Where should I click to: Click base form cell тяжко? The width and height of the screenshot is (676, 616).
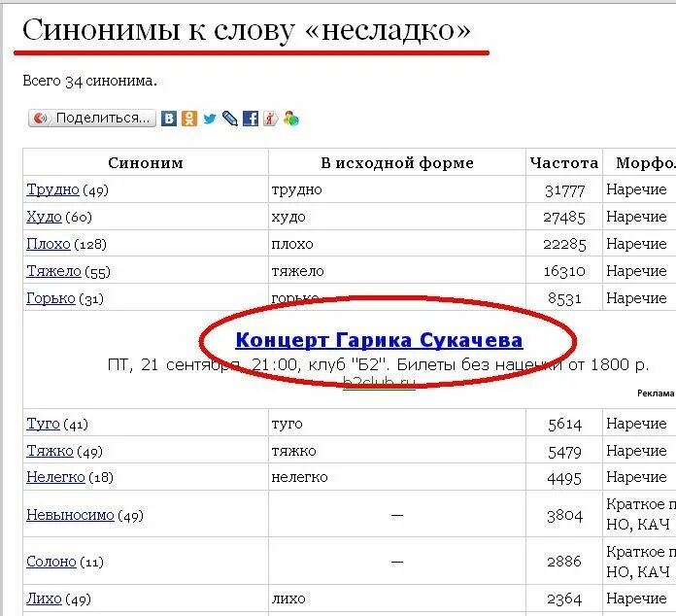pyautogui.click(x=293, y=451)
